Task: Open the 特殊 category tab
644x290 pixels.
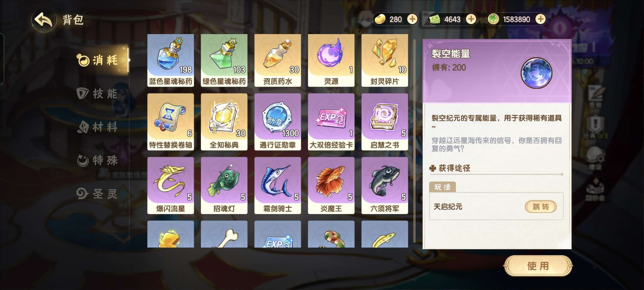Action: (x=97, y=160)
